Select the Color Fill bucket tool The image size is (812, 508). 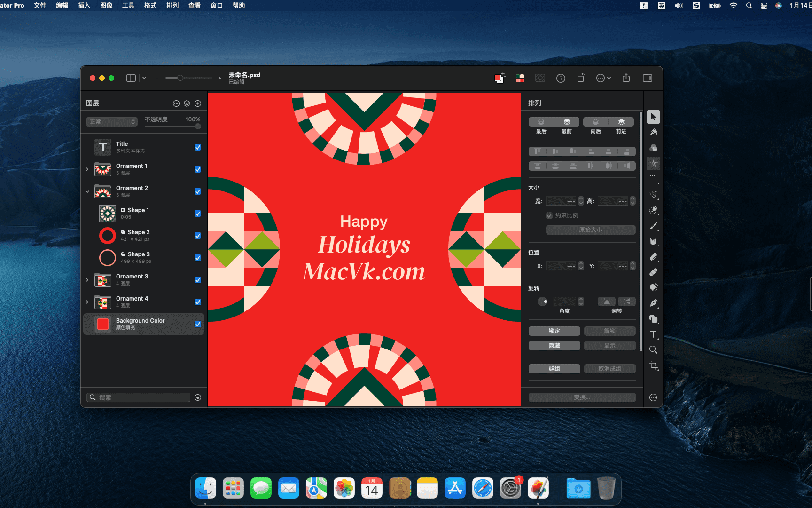653,241
